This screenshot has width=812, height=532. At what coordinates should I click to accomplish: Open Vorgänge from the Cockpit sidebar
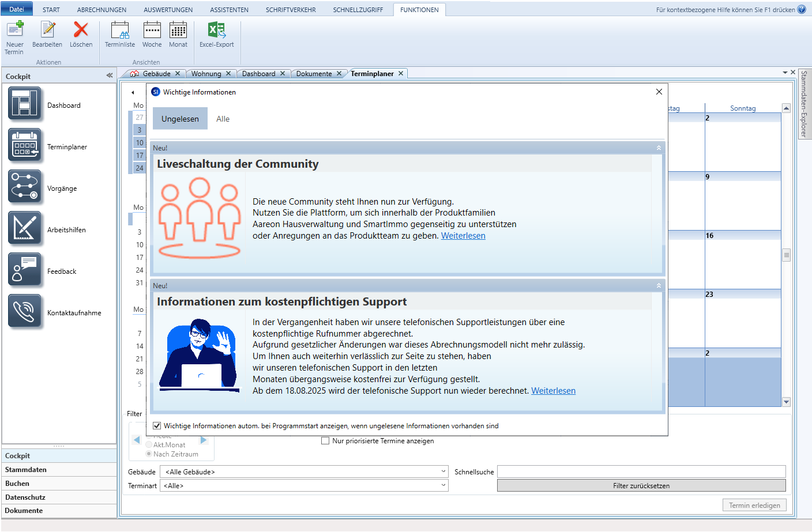pos(25,188)
